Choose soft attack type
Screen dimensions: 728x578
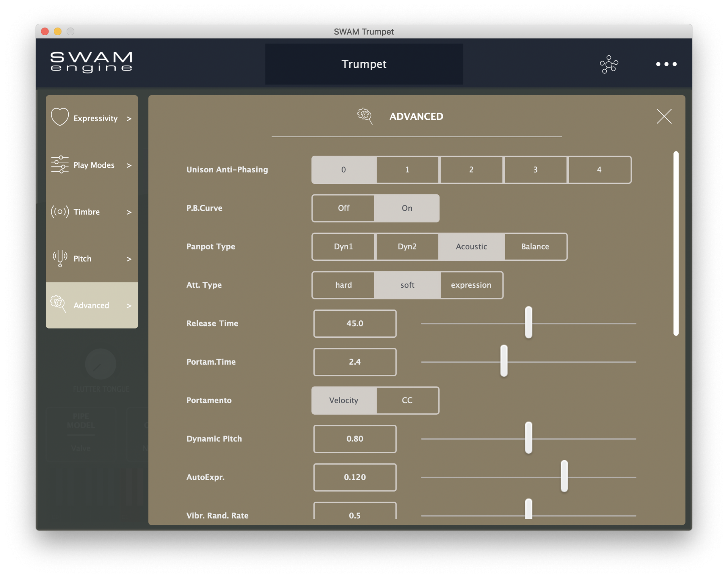pyautogui.click(x=407, y=285)
